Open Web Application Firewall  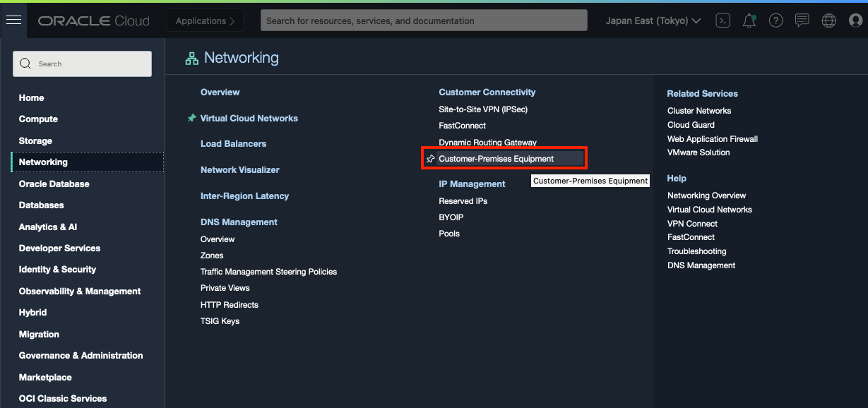pyautogui.click(x=713, y=139)
